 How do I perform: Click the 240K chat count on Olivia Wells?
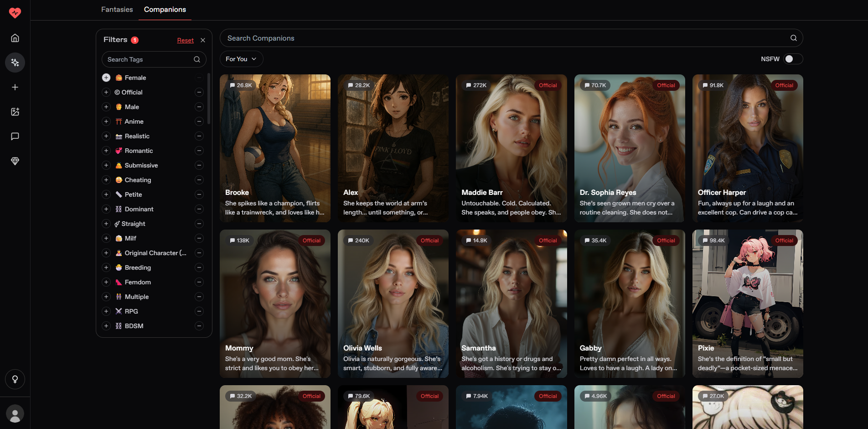[x=358, y=241]
